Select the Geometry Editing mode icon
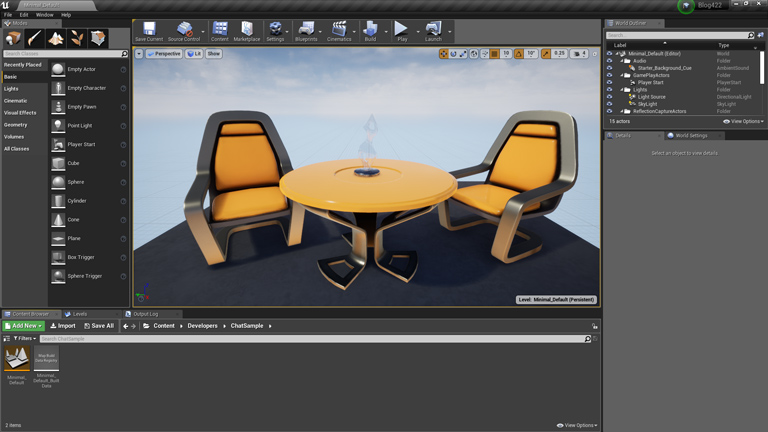The width and height of the screenshot is (768, 432). (98, 38)
